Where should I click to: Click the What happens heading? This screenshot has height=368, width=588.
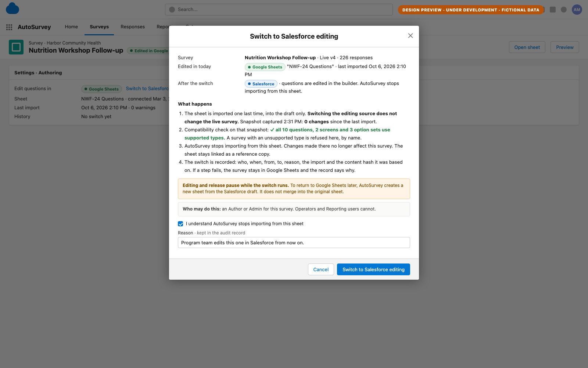(195, 104)
